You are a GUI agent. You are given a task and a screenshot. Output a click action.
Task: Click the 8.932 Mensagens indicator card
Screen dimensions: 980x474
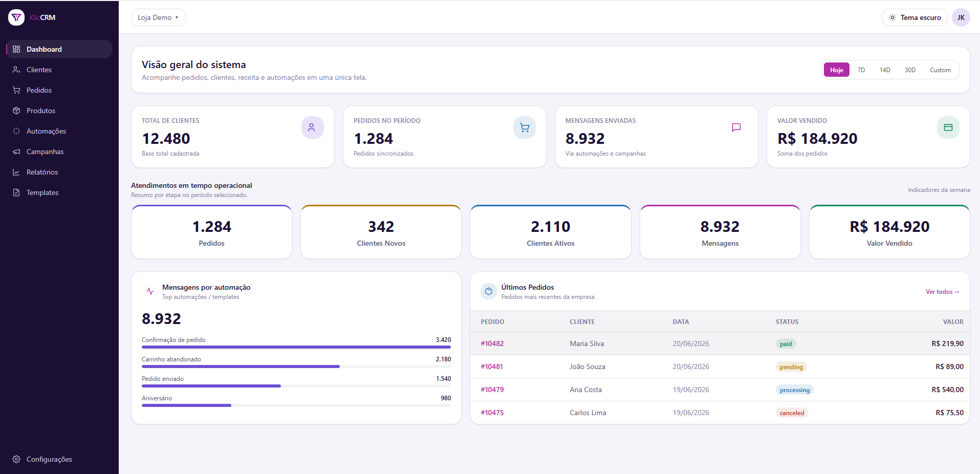click(720, 232)
